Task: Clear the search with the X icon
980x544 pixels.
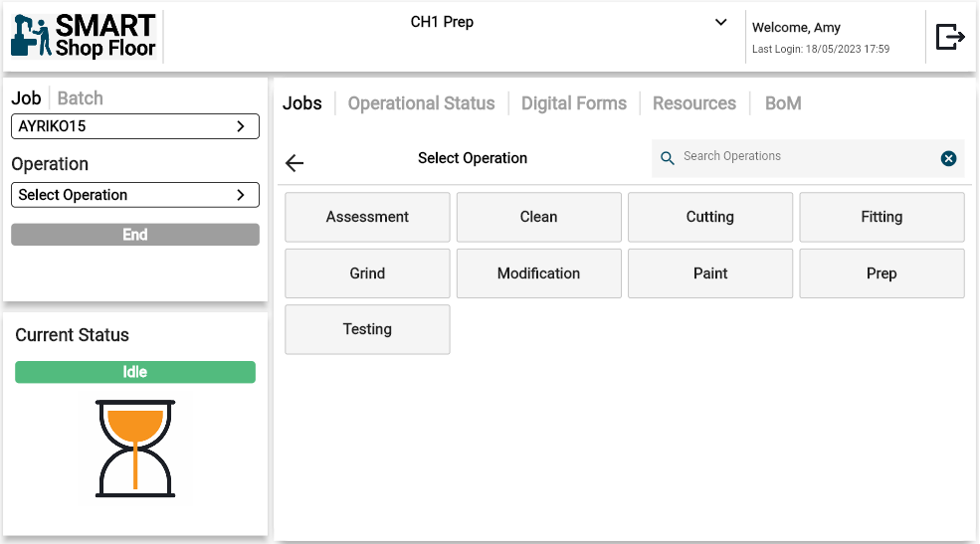Action: click(x=948, y=158)
